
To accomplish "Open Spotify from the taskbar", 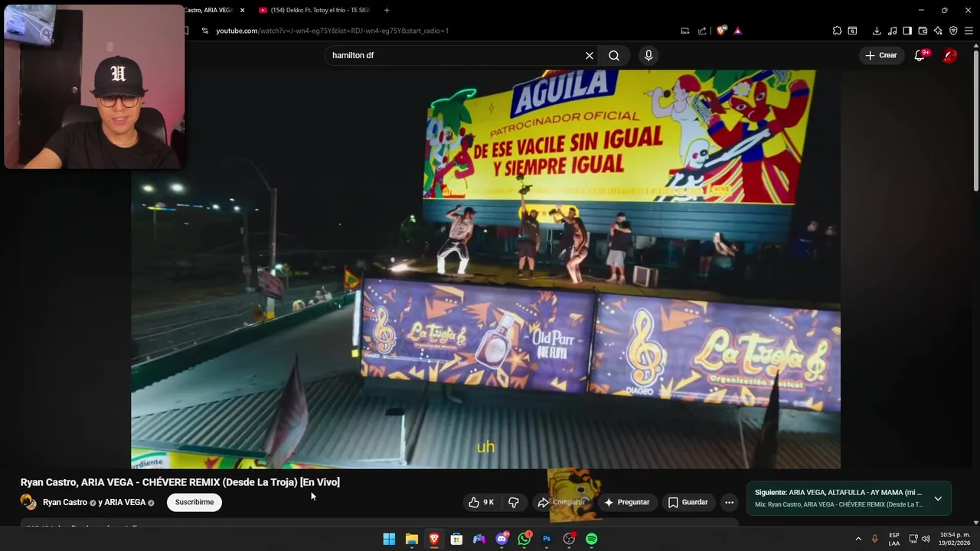I will [x=592, y=539].
